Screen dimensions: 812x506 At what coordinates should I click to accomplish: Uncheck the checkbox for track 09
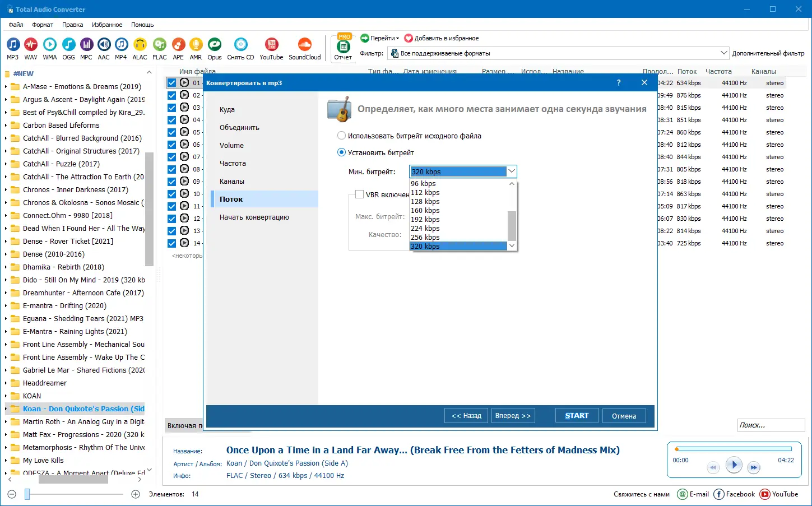tap(172, 182)
